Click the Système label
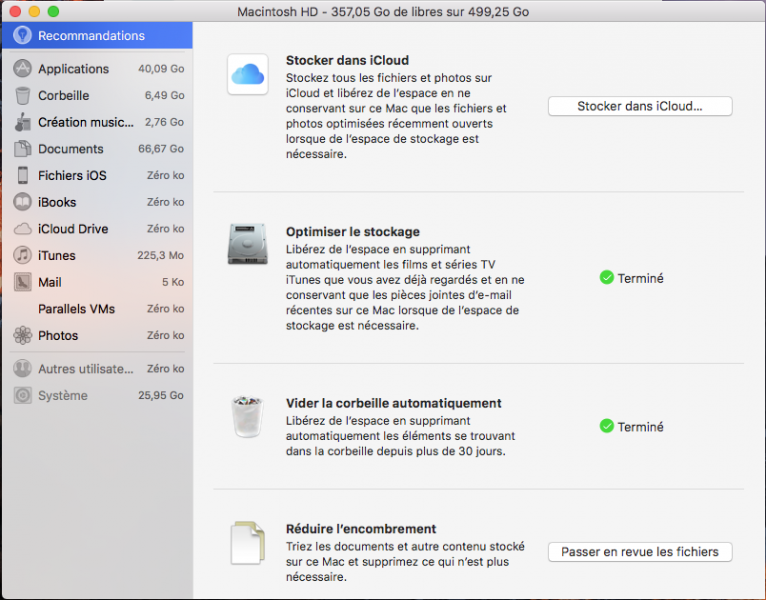Image resolution: width=766 pixels, height=600 pixels. click(63, 395)
